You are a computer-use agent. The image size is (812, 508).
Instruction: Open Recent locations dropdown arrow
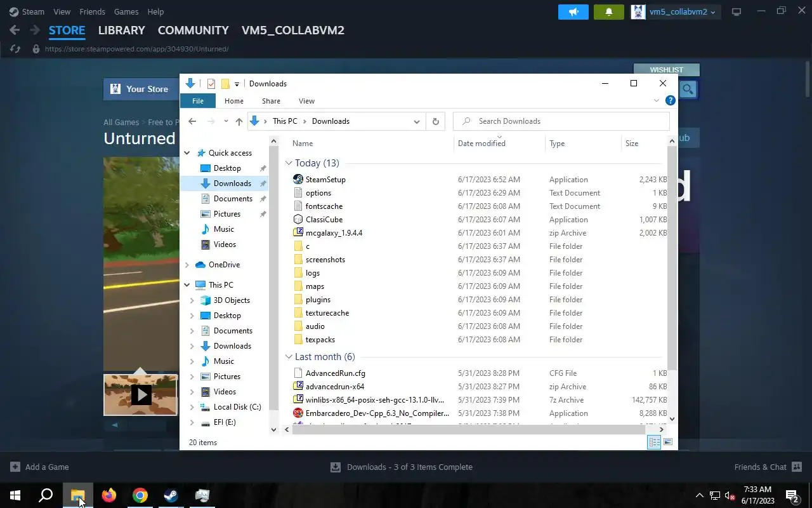tap(226, 121)
